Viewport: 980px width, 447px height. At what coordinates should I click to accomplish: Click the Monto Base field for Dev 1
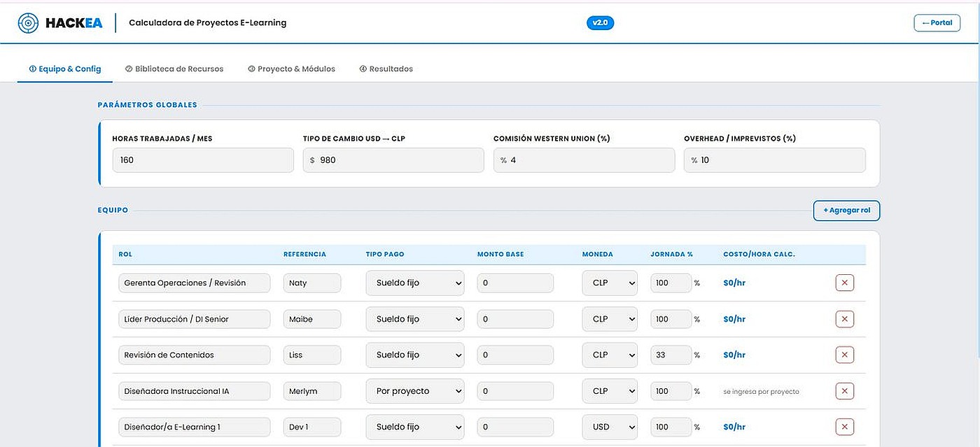(x=515, y=427)
